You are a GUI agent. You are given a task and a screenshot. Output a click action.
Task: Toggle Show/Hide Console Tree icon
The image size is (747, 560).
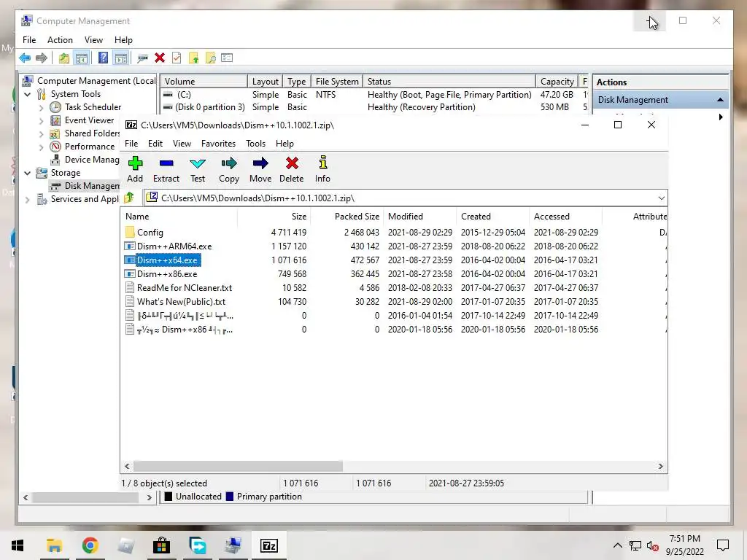point(82,58)
